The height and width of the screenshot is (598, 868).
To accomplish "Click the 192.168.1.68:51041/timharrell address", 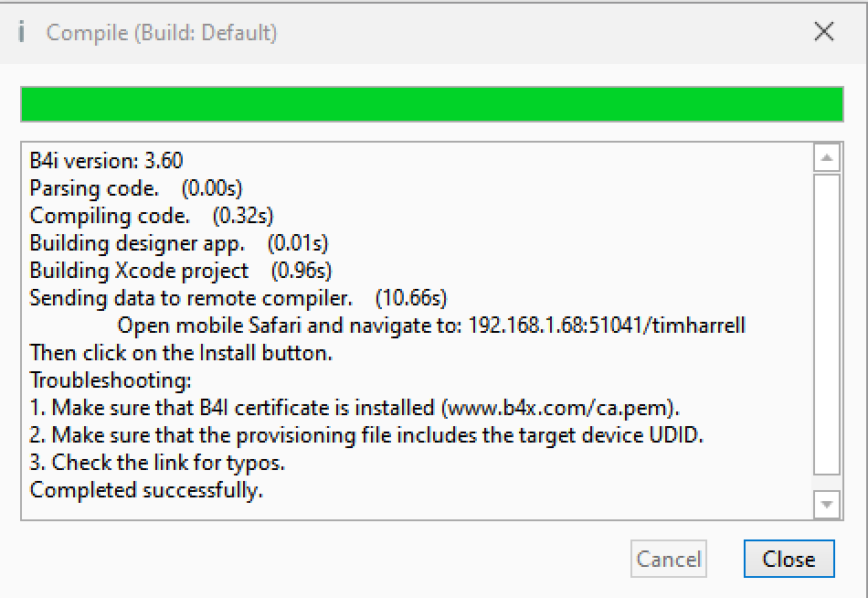I will coord(607,326).
